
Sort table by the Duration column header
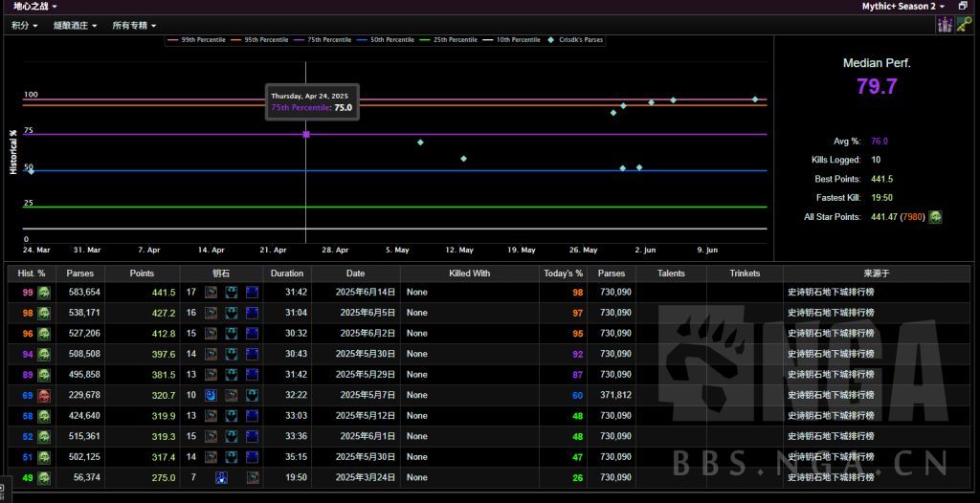pos(286,273)
